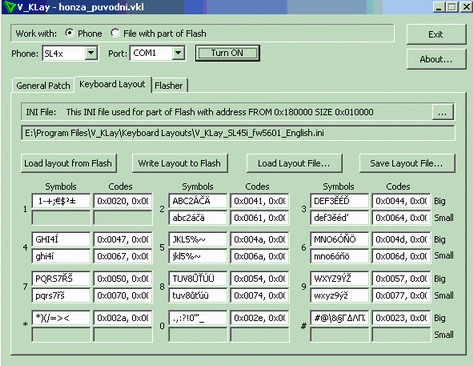Click key 4 Big symbols field GHI4
This screenshot has height=366, width=473.
[61, 239]
